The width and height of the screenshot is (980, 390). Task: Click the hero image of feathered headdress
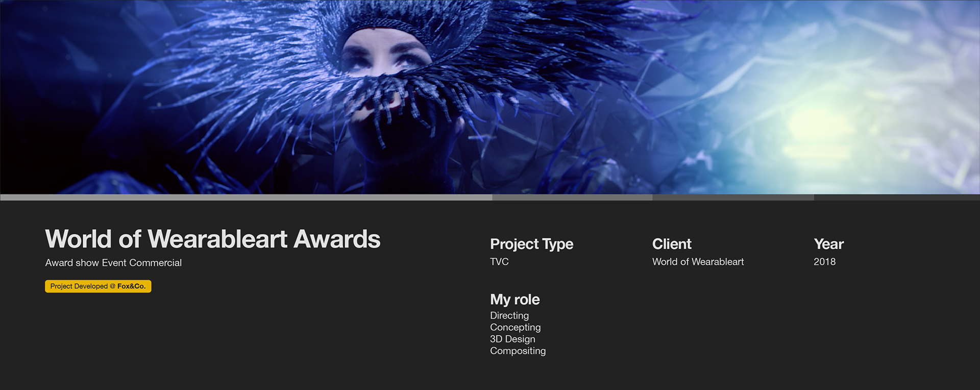coord(490,97)
